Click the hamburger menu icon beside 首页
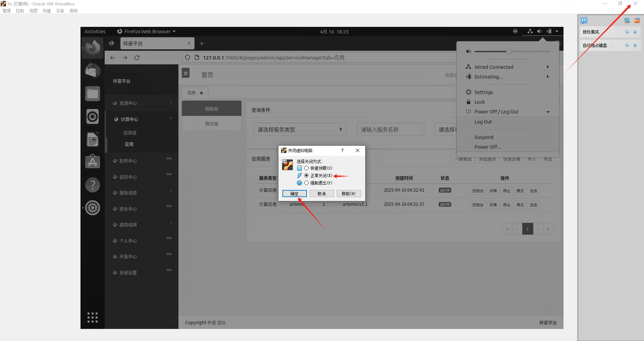Image resolution: width=644 pixels, height=341 pixels. 186,73
